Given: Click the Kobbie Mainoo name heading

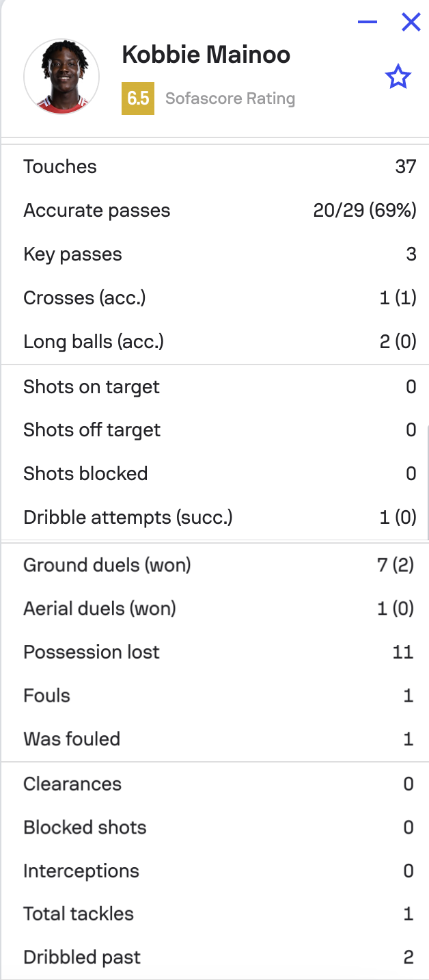Looking at the screenshot, I should (206, 55).
